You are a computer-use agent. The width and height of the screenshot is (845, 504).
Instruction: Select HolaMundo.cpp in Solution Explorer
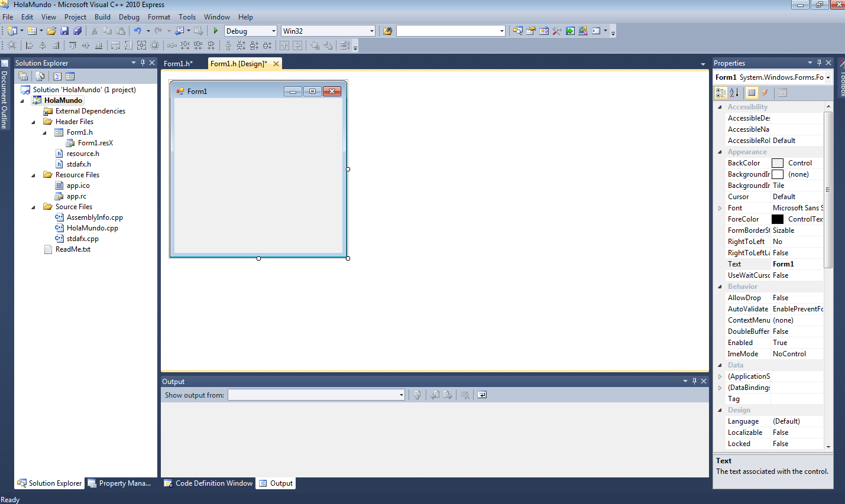[92, 228]
